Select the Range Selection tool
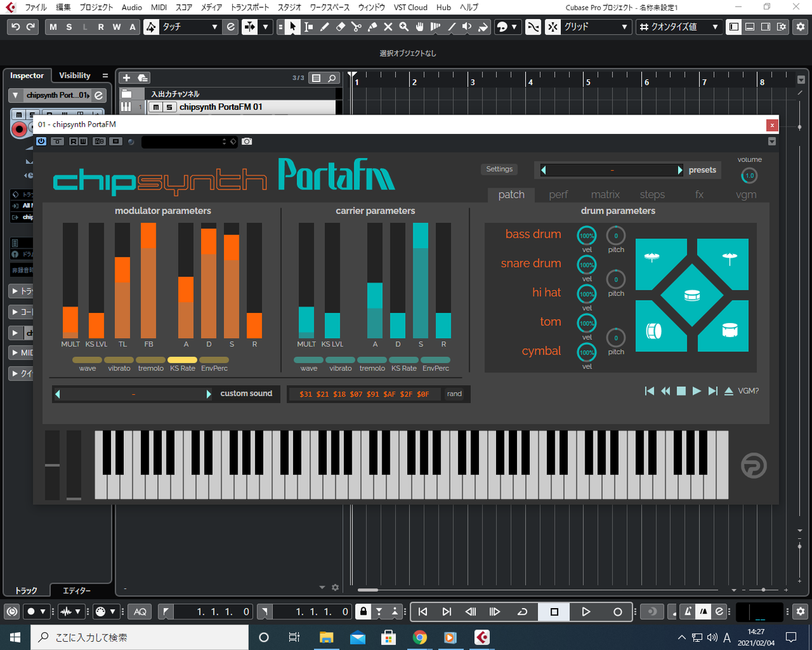Screen dimensions: 812x650 (x=309, y=27)
